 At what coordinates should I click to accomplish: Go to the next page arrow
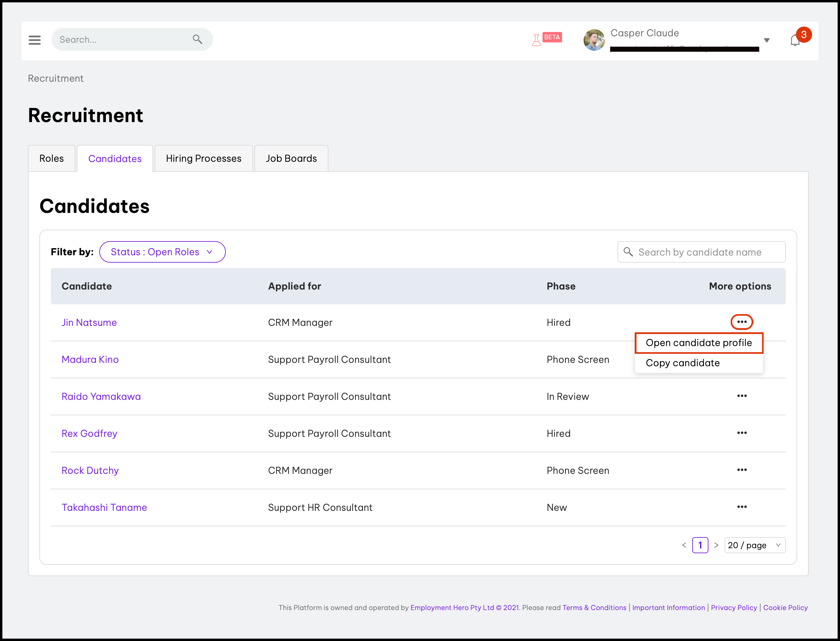click(x=716, y=545)
